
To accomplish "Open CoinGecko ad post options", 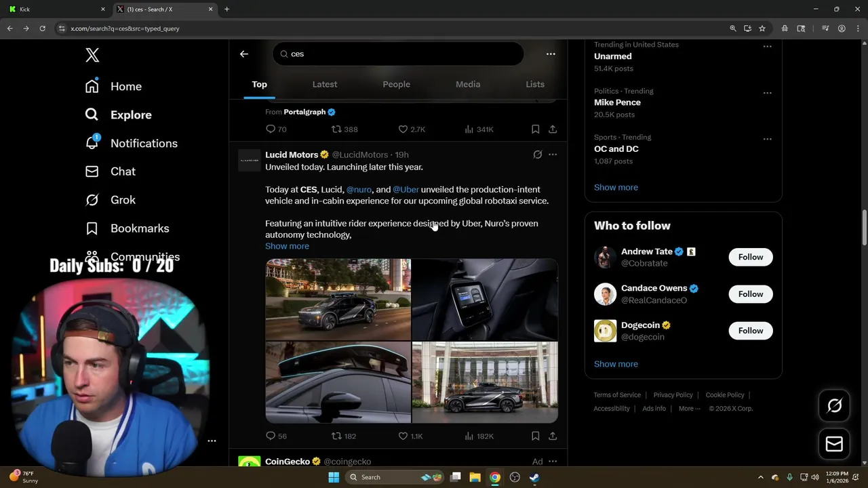I will (553, 462).
